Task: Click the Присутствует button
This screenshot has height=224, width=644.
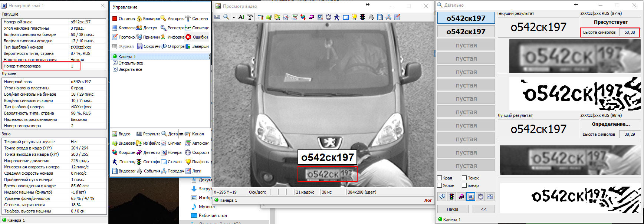Action: [x=611, y=22]
